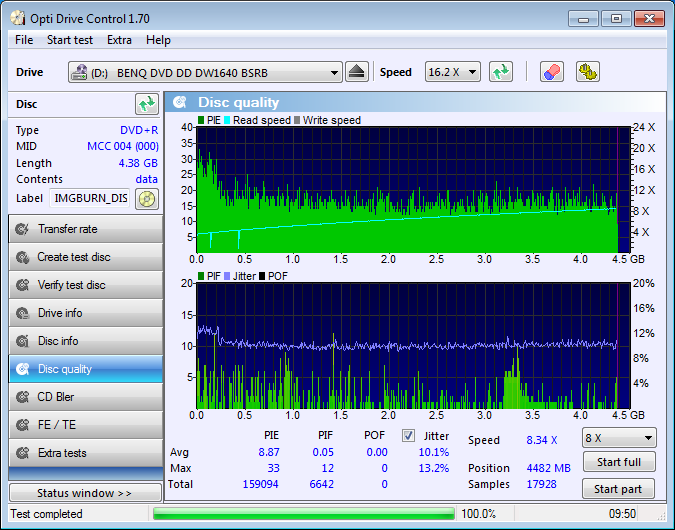Toggle the Jitter checkbox
Viewport: 675px width, 530px height.
coord(408,436)
